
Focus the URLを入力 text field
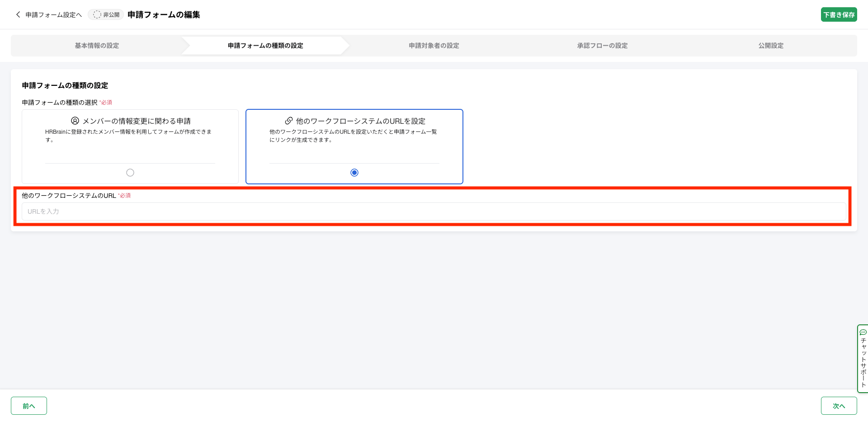click(x=434, y=211)
